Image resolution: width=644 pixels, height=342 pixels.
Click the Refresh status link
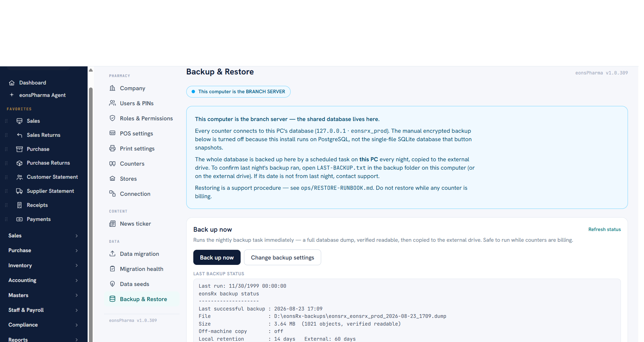(604, 229)
